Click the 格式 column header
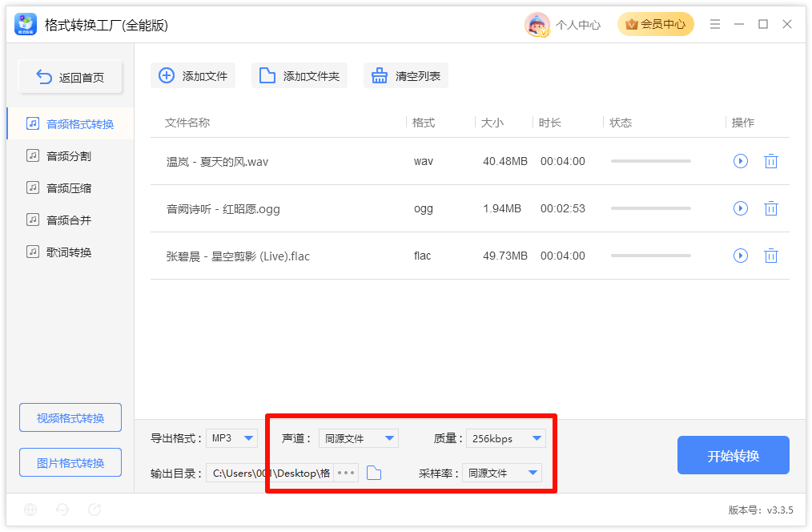Screen dimensions: 812x532 pos(423,123)
